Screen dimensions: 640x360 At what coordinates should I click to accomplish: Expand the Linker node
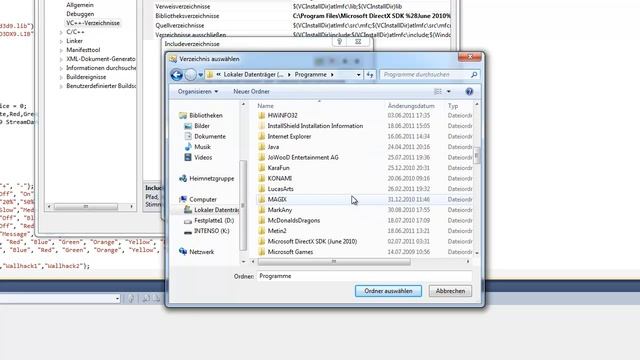click(61, 41)
